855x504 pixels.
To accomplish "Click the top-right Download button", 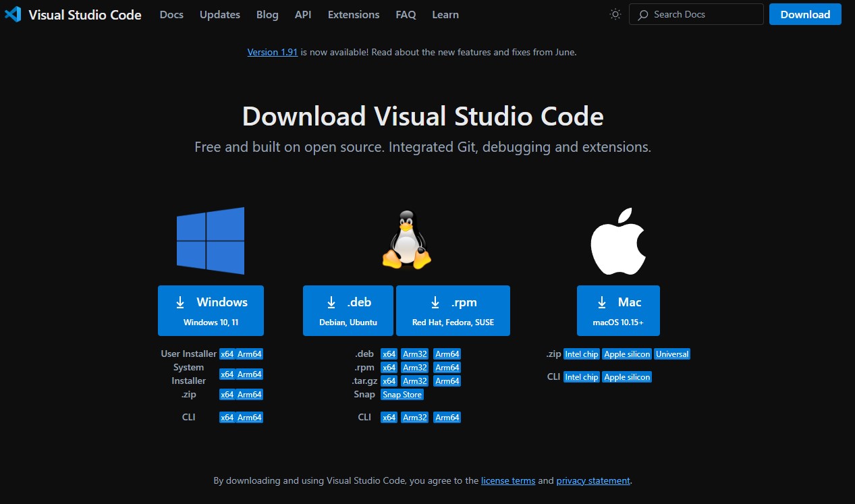I will coord(805,14).
